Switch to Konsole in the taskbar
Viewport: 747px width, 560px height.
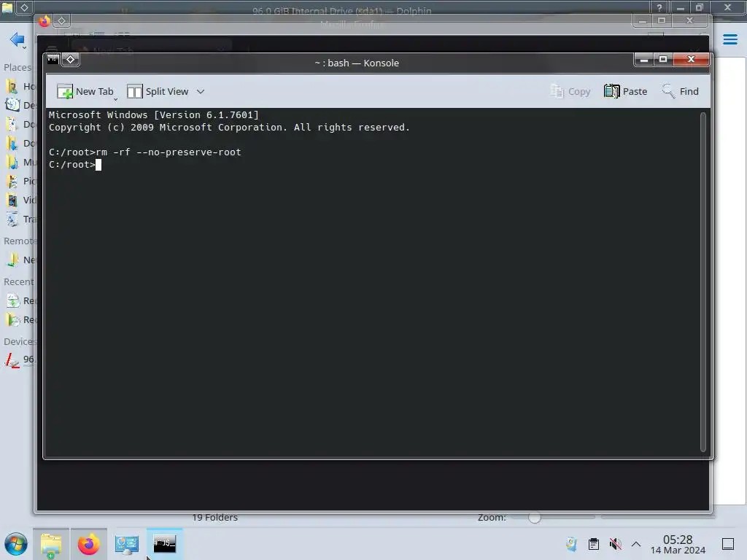click(x=164, y=544)
